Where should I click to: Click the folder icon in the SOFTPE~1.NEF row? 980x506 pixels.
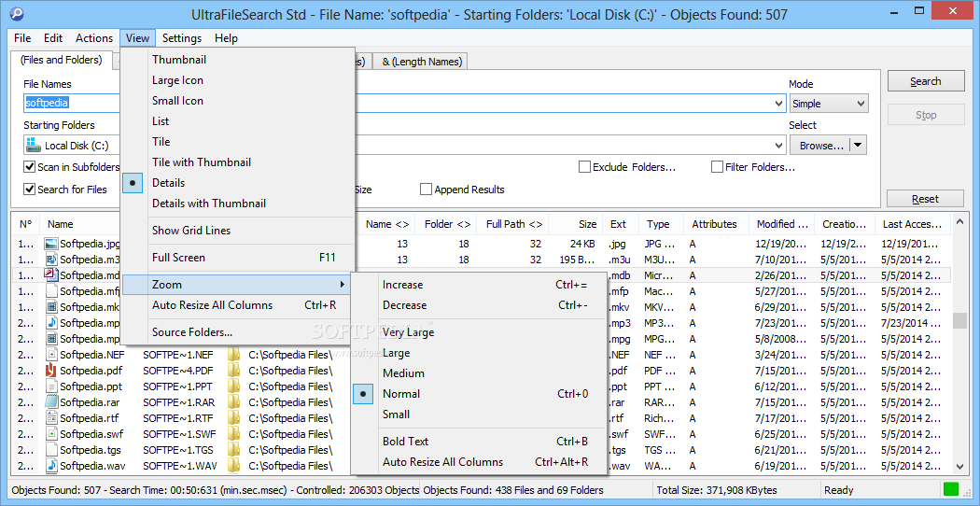tap(233, 355)
